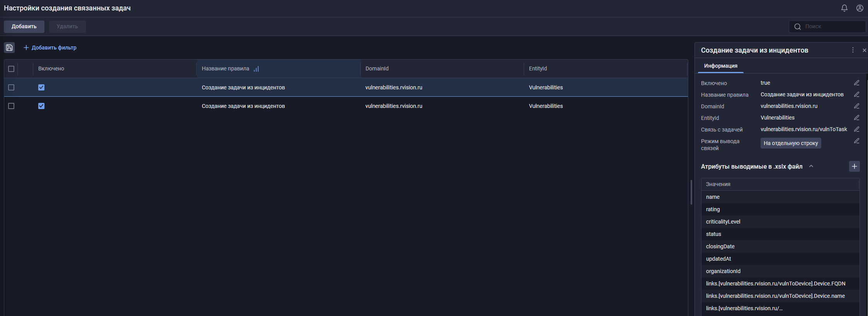Image resolution: width=868 pixels, height=316 pixels.
Task: Click the Значения list header
Action: [x=780, y=184]
